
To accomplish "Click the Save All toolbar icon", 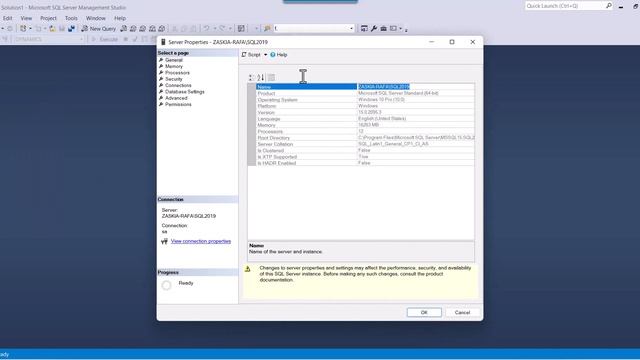I will pos(71,29).
